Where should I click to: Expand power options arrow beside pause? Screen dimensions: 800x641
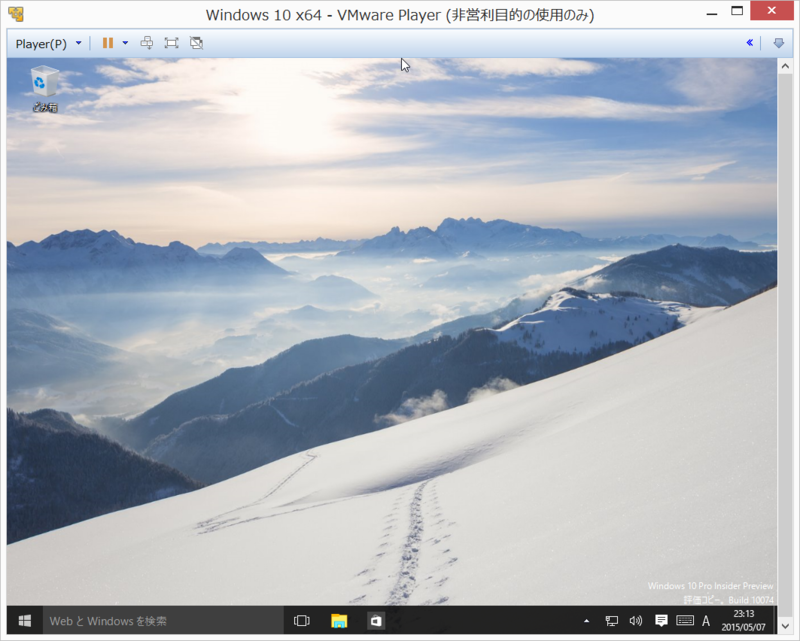[x=125, y=43]
